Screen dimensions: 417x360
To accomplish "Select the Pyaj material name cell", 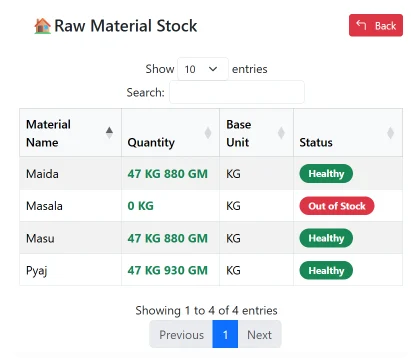I will click(70, 270).
